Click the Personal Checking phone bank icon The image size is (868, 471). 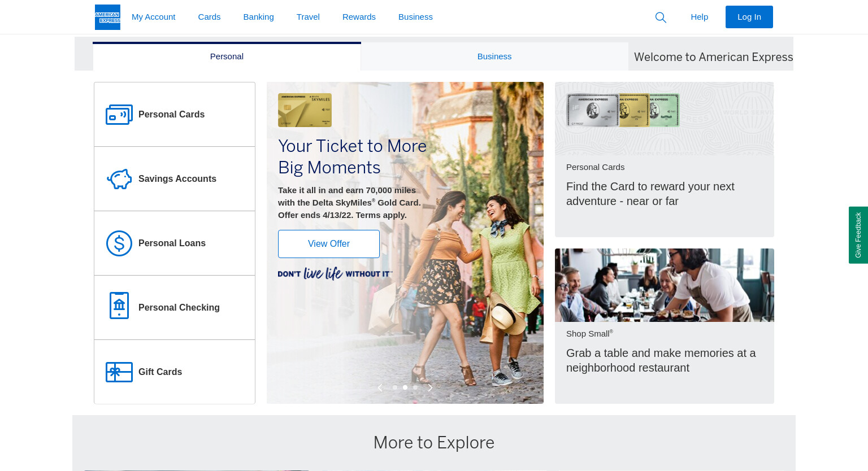coord(119,306)
